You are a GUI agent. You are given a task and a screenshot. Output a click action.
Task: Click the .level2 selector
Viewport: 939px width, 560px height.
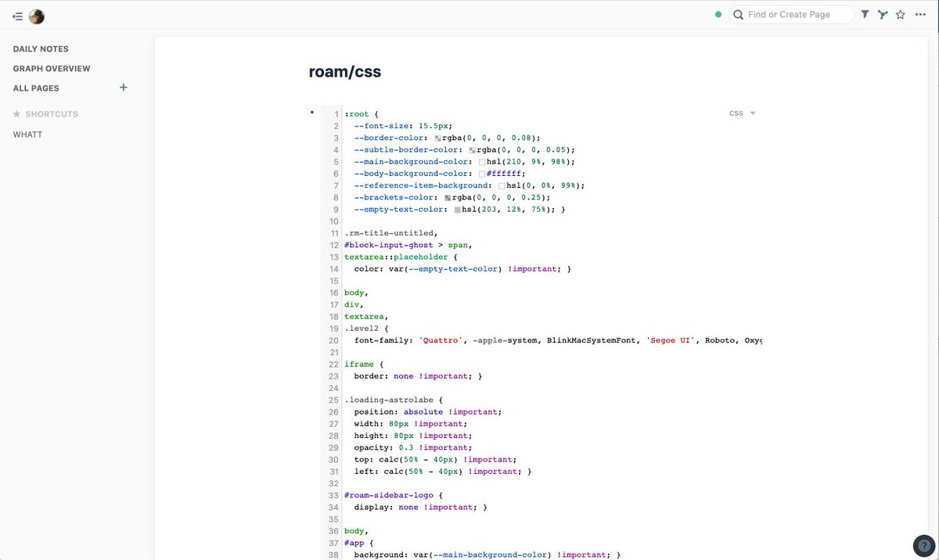362,328
